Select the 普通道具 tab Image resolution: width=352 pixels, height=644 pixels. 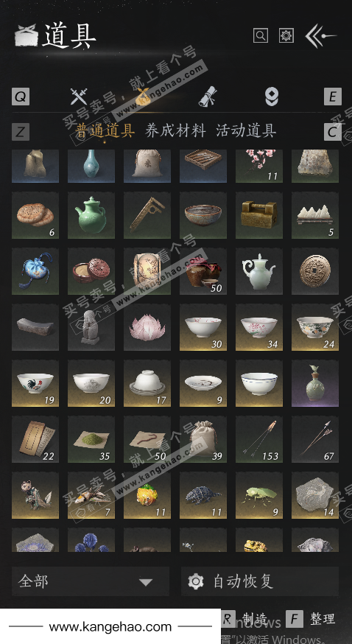[x=105, y=131]
